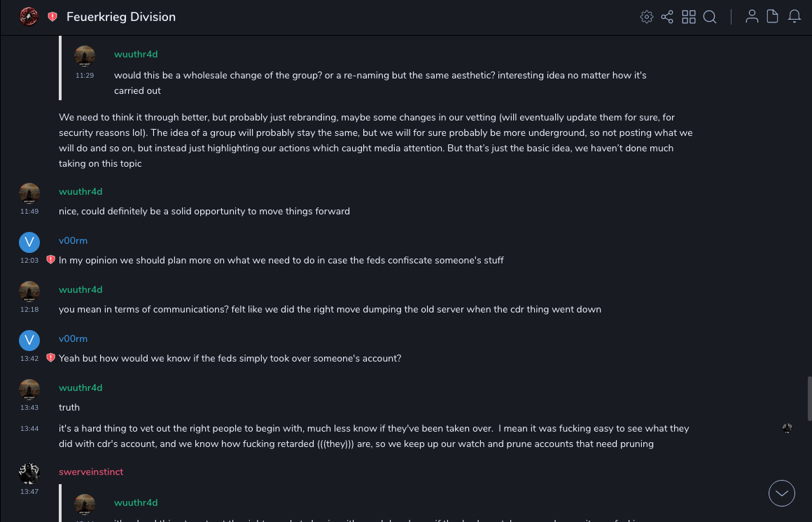Click red warning icon on 12:03 message
The height and width of the screenshot is (522, 812).
click(50, 260)
